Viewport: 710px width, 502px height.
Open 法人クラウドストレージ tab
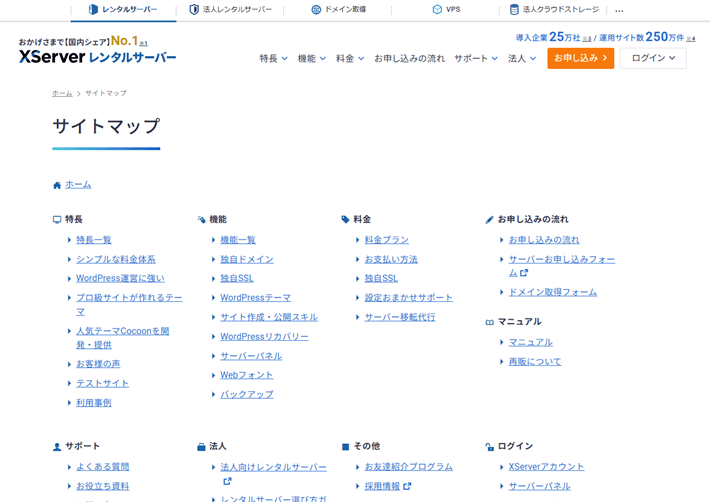(554, 10)
